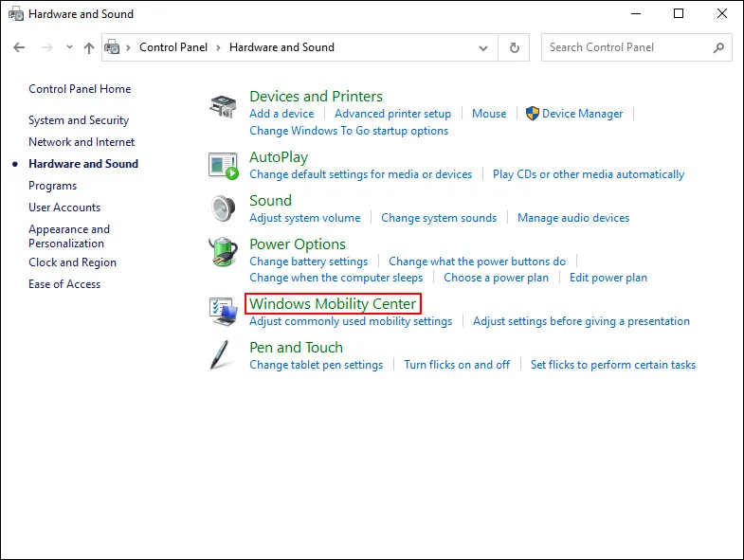Open Ease of Access category

click(64, 284)
